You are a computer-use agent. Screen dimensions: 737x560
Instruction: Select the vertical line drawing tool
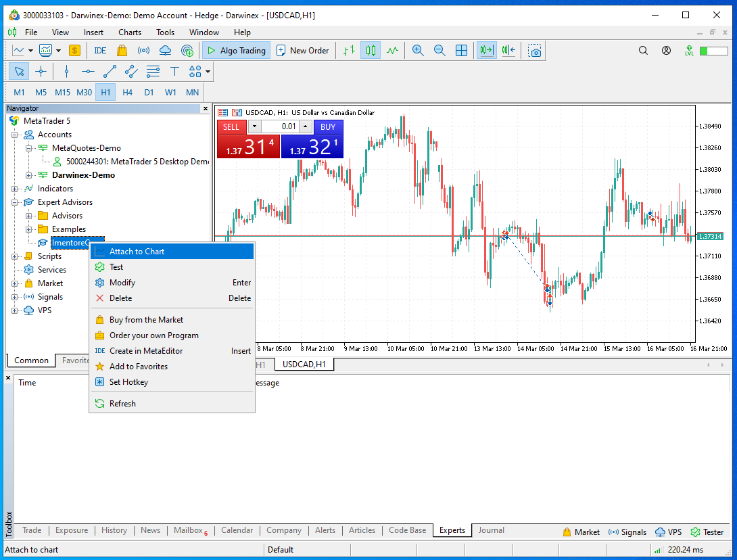click(x=66, y=72)
